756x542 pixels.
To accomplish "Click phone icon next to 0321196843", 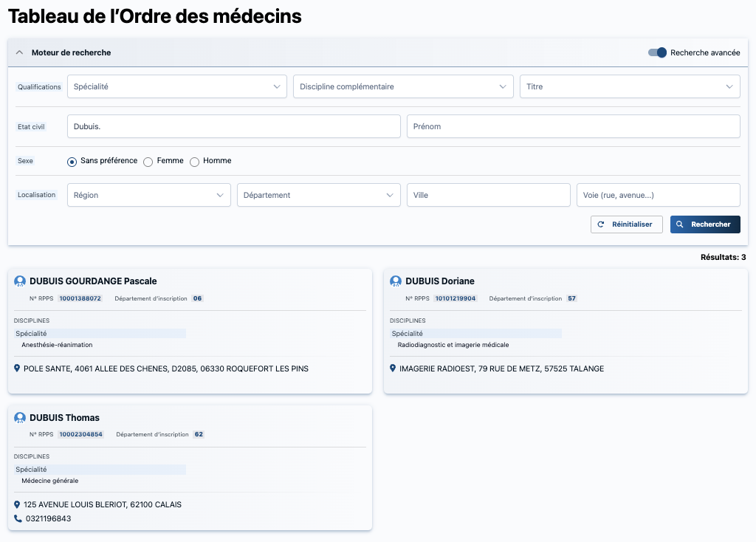I will click(x=18, y=518).
